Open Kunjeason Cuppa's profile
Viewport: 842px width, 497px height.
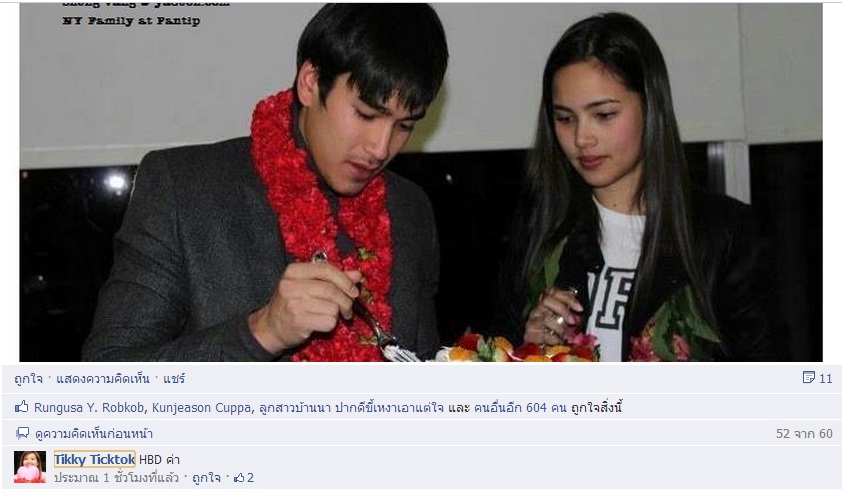click(201, 407)
